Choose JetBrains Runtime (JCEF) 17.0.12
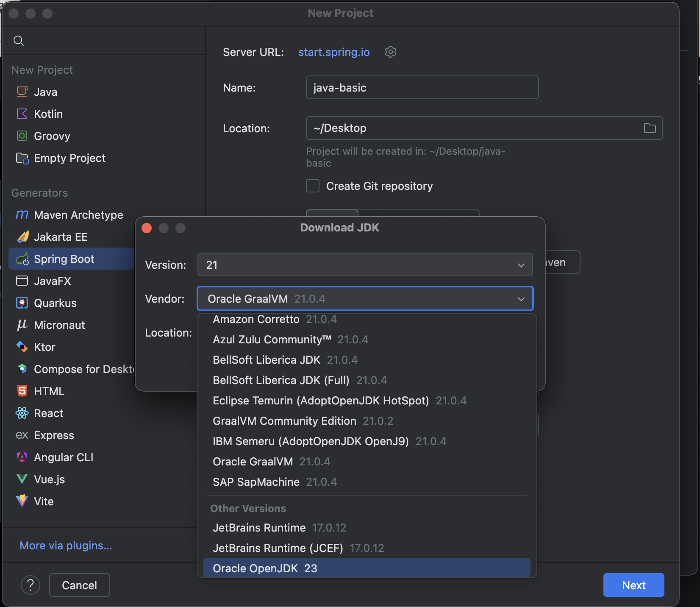This screenshot has height=607, width=700. pyautogui.click(x=367, y=548)
